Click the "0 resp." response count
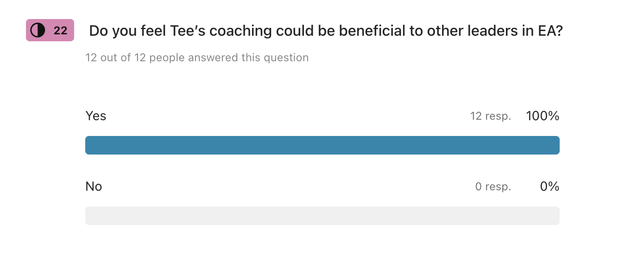644x271 pixels. (x=493, y=187)
